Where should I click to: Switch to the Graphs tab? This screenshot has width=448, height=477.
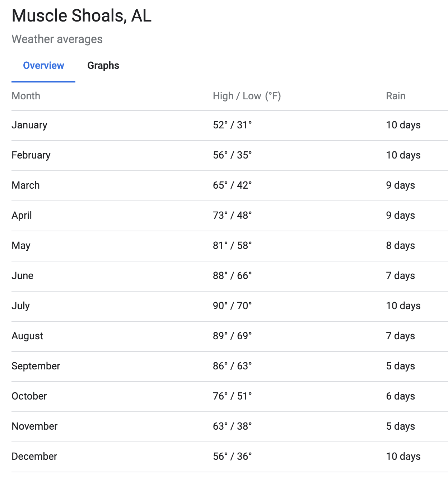[103, 66]
